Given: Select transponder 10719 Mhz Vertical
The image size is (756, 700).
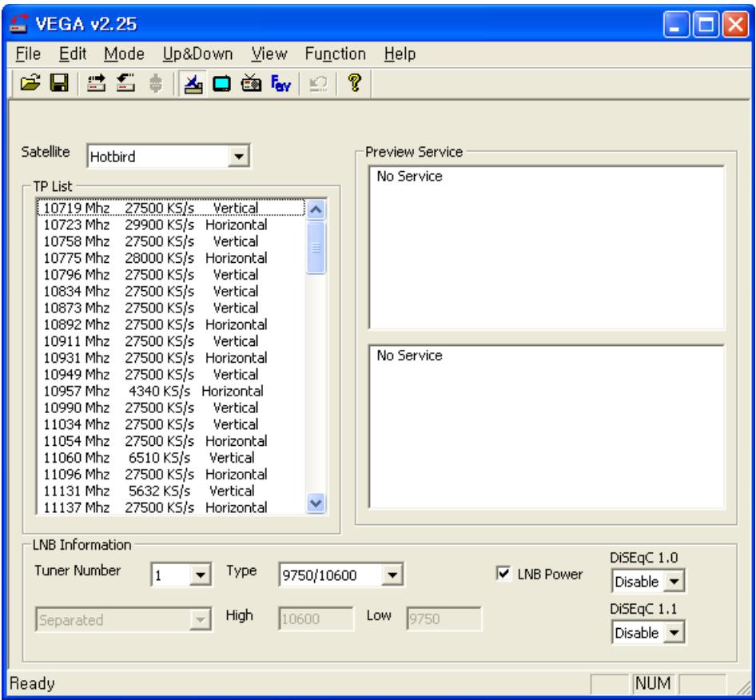Looking at the screenshot, I should click(x=171, y=208).
